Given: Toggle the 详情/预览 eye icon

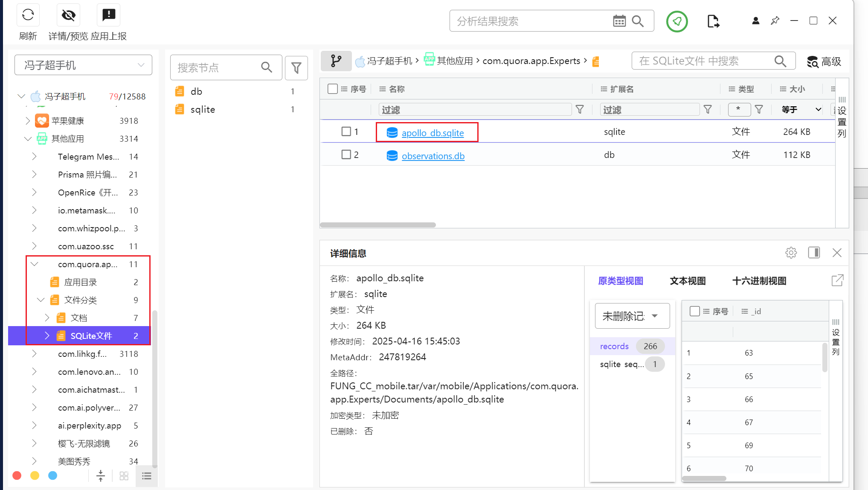Looking at the screenshot, I should click(x=68, y=15).
